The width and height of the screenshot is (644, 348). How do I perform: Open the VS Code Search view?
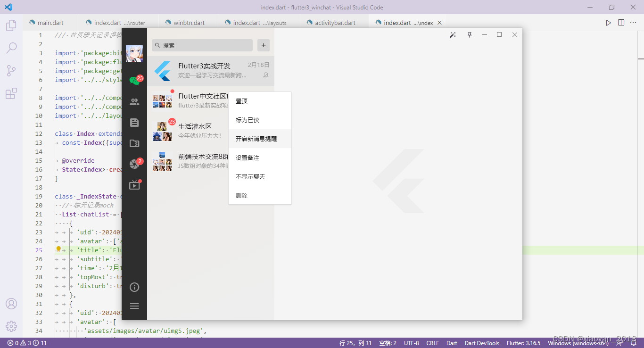(x=11, y=48)
